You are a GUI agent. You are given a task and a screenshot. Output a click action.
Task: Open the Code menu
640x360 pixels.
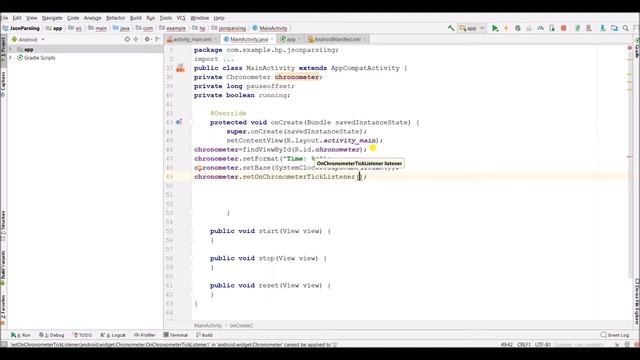pyautogui.click(x=73, y=18)
